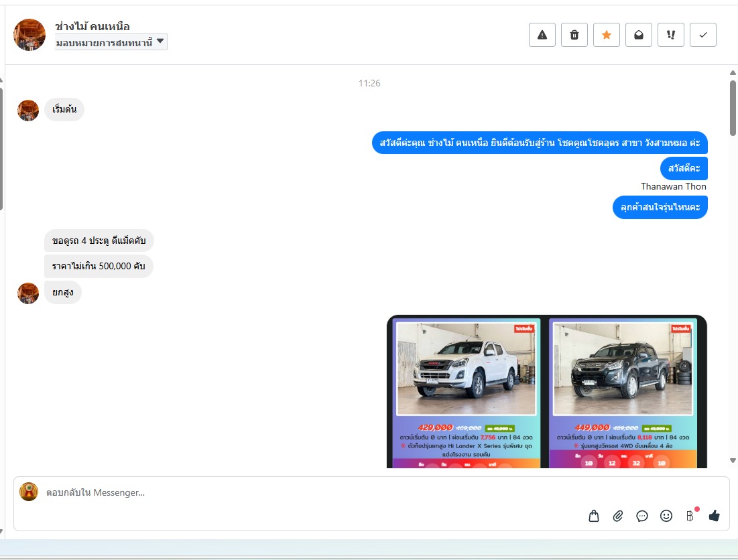Screen dimensions: 738x560
Task: Open the emoji smiley picker
Action: 666,516
